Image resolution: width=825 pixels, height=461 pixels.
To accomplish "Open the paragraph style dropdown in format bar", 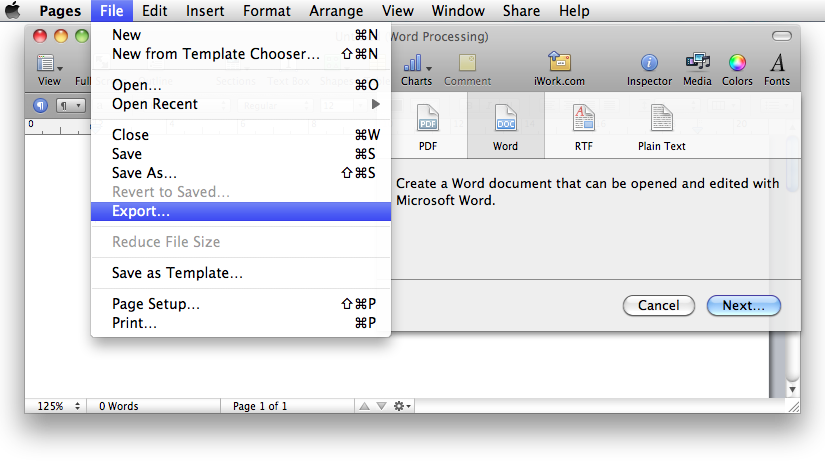I will (x=71, y=105).
